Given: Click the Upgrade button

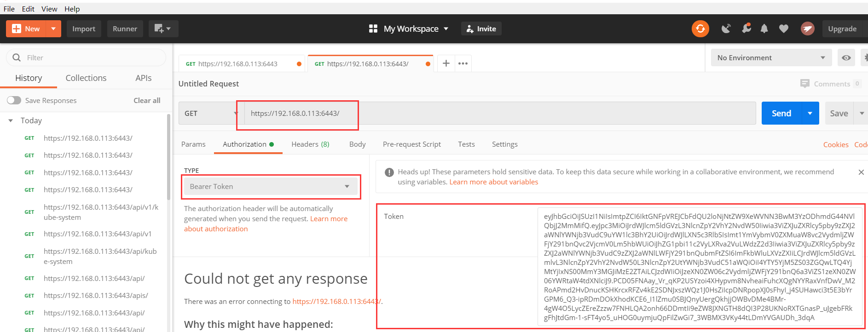Looking at the screenshot, I should tap(842, 29).
